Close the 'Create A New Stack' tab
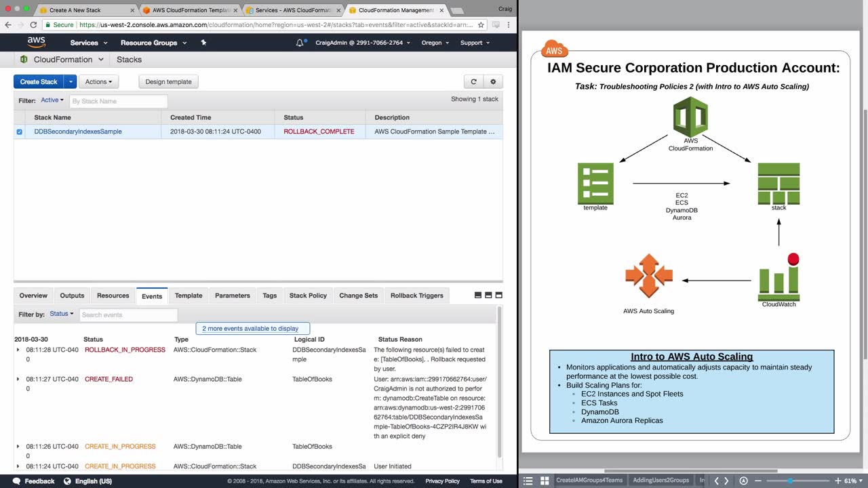Viewport: 868px width, 488px height. click(x=132, y=10)
